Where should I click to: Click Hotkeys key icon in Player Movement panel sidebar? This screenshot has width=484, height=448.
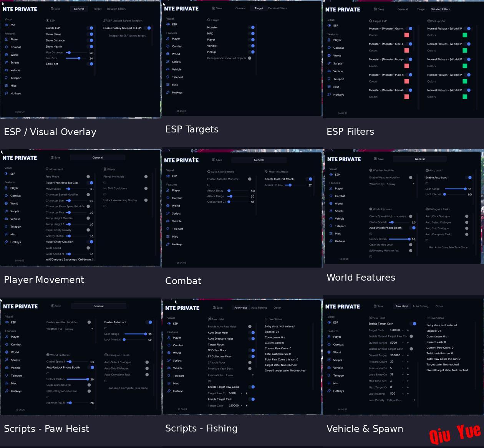coord(6,242)
